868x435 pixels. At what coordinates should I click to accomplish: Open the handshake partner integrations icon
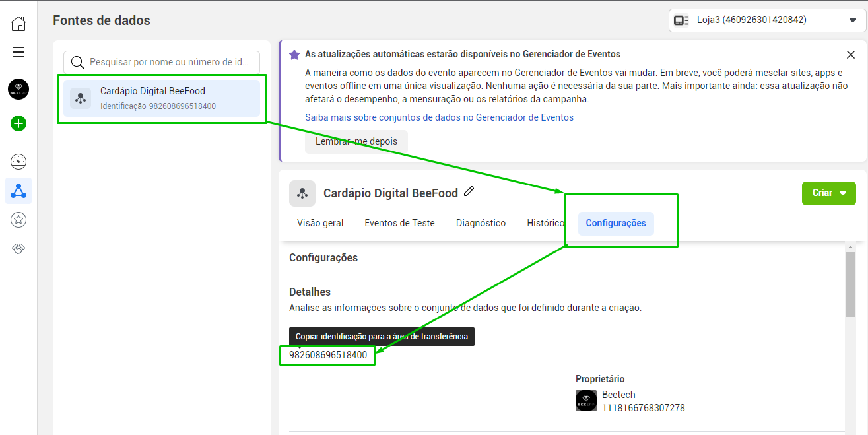[18, 249]
